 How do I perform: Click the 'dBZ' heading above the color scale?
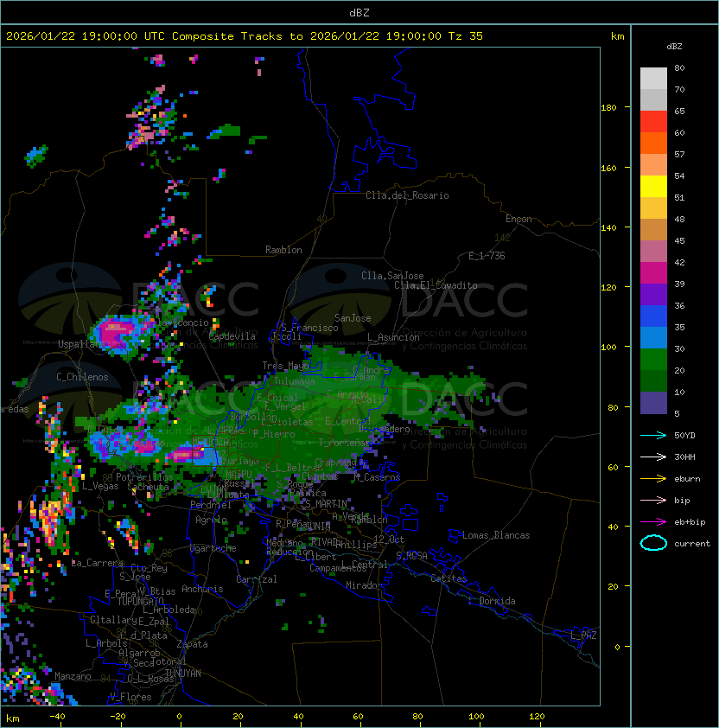point(674,47)
